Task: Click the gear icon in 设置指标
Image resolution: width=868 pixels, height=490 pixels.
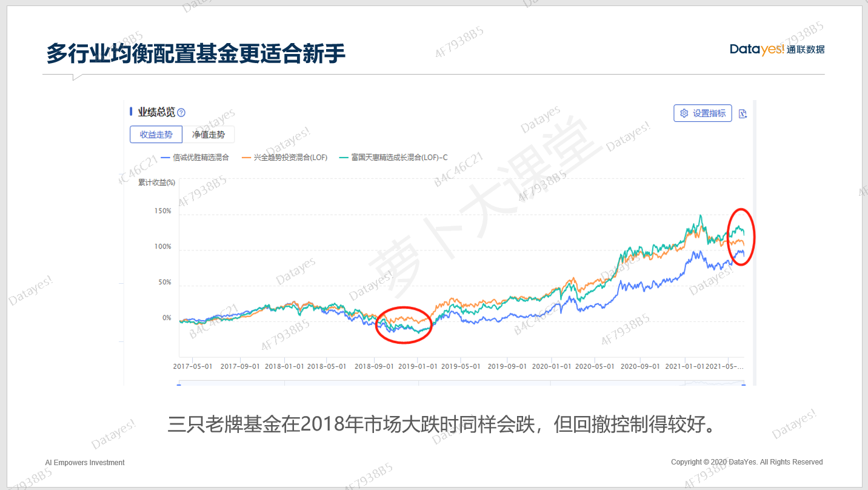Action: (x=684, y=113)
